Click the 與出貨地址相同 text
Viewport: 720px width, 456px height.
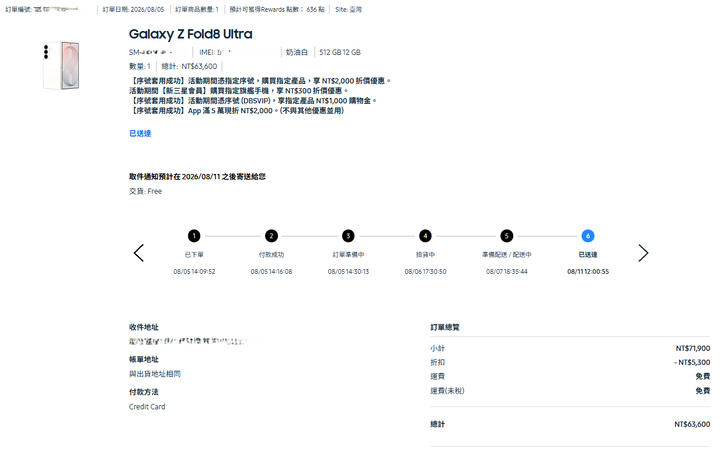155,374
